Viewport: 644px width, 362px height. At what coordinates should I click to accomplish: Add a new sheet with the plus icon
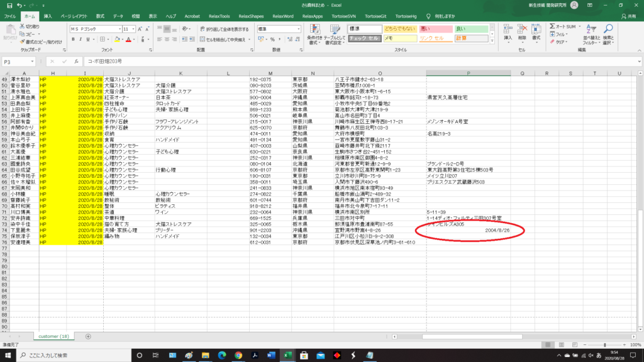click(88, 336)
